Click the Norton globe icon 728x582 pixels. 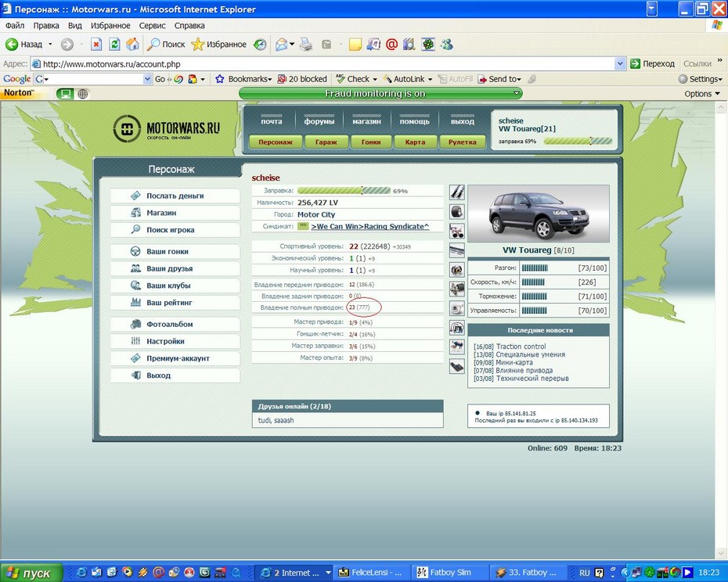pyautogui.click(x=83, y=94)
